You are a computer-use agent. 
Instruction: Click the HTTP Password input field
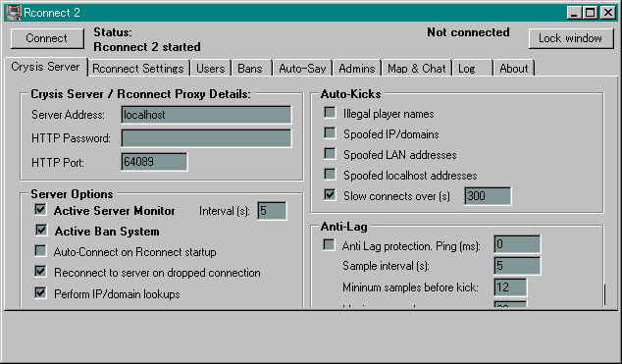[x=206, y=138]
